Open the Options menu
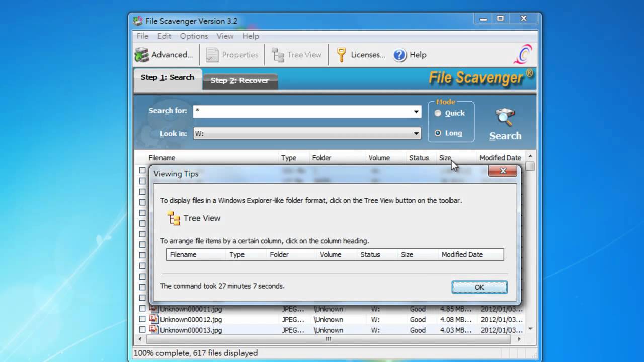Image resolution: width=644 pixels, height=362 pixels. pyautogui.click(x=194, y=36)
